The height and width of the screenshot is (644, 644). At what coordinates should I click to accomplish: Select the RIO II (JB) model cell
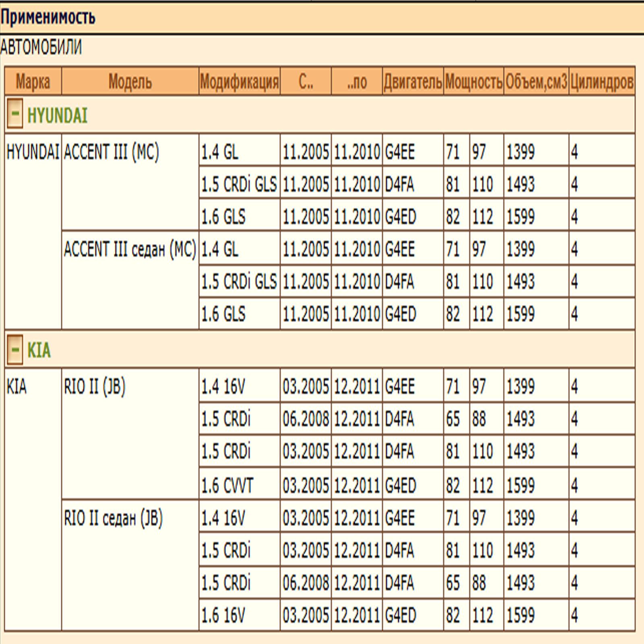[x=130, y=434]
